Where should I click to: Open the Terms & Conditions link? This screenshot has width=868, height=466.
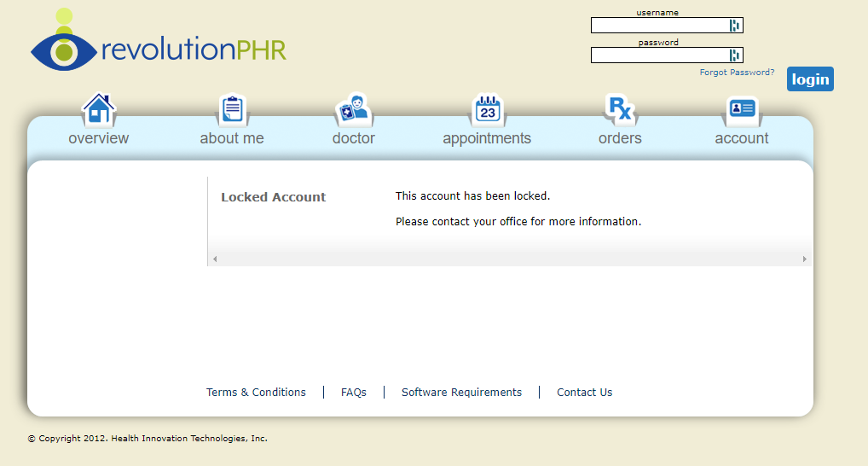click(256, 393)
